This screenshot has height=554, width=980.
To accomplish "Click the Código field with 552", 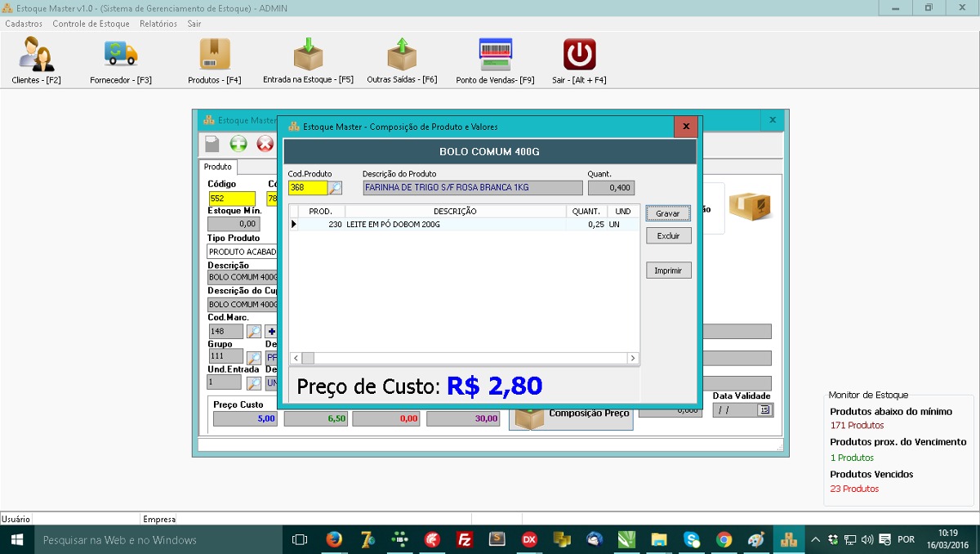I will (x=231, y=199).
